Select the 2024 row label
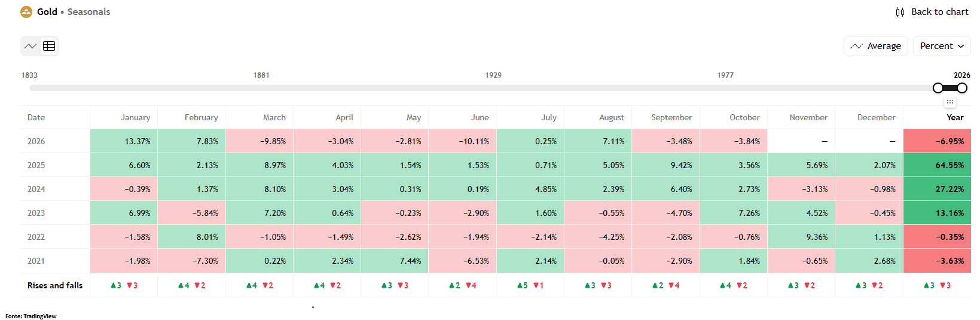Image resolution: width=980 pixels, height=320 pixels. [36, 189]
